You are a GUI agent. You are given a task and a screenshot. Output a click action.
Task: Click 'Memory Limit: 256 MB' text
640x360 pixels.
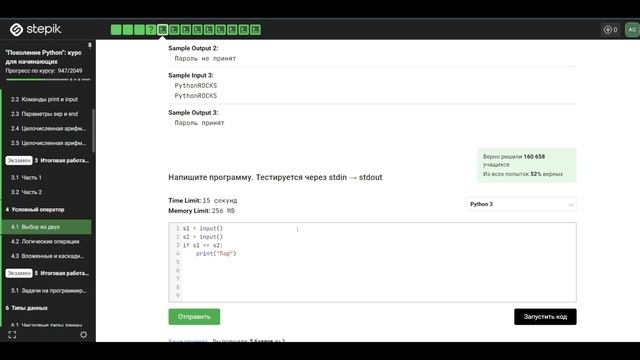tap(202, 211)
